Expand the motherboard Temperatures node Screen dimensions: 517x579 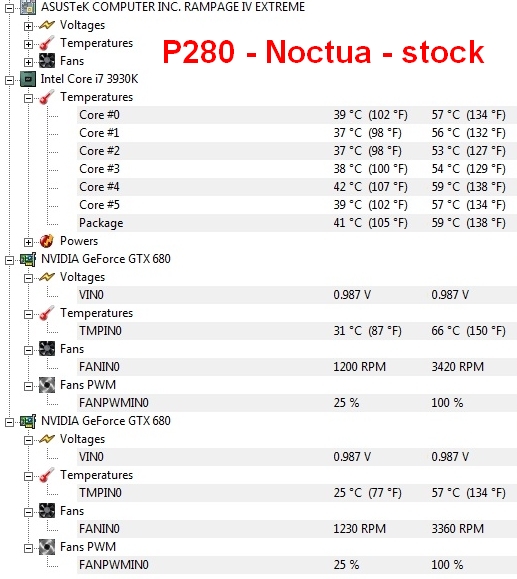tap(28, 44)
